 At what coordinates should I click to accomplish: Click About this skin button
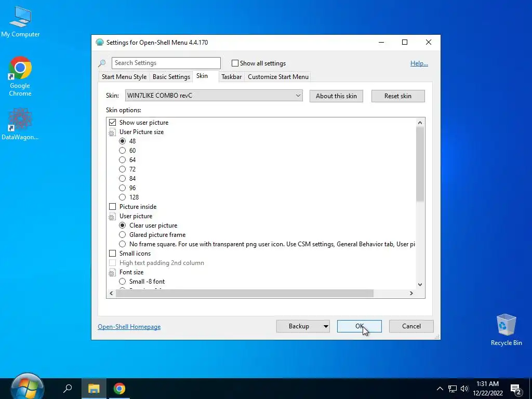tap(336, 96)
